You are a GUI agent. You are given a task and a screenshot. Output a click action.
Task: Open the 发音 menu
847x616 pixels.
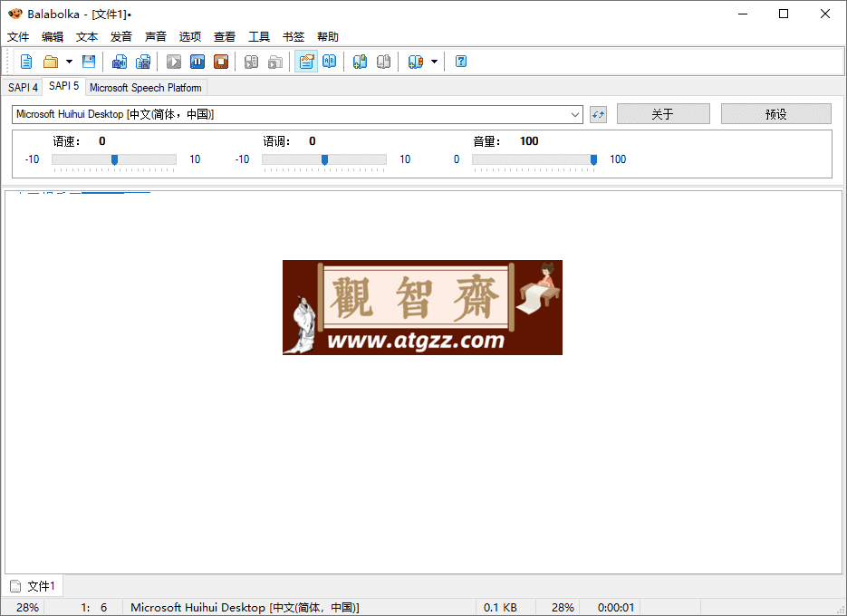[121, 37]
